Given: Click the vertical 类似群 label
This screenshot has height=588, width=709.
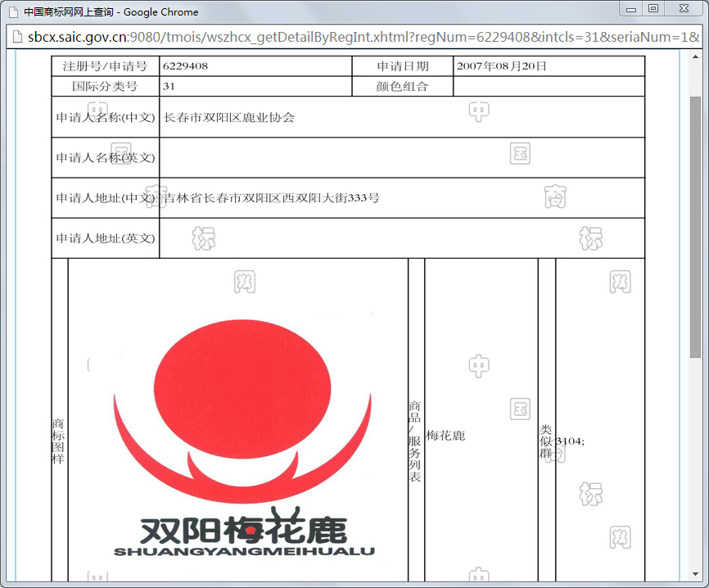Looking at the screenshot, I should [546, 441].
